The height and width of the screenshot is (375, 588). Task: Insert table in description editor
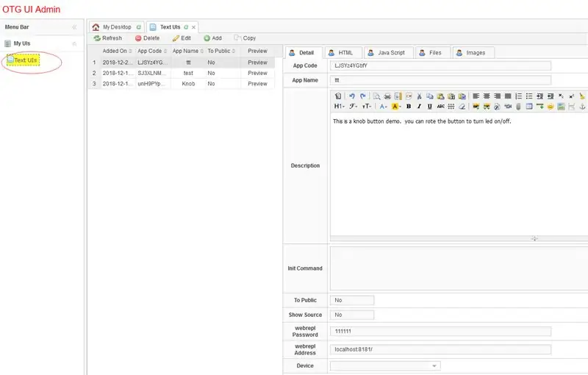[529, 107]
